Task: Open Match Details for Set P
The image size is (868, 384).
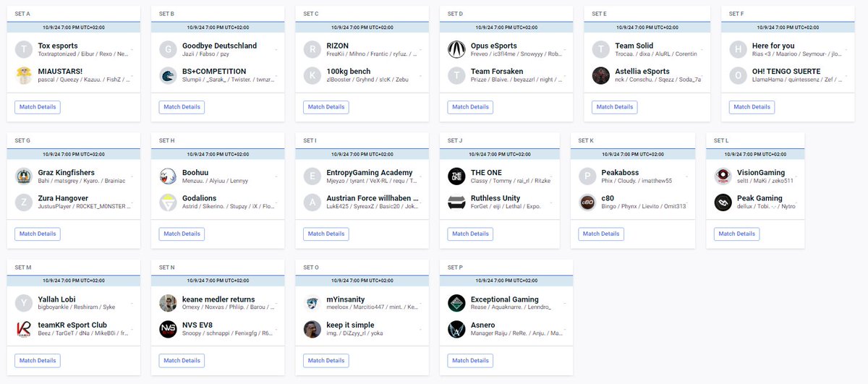Action: tap(470, 360)
